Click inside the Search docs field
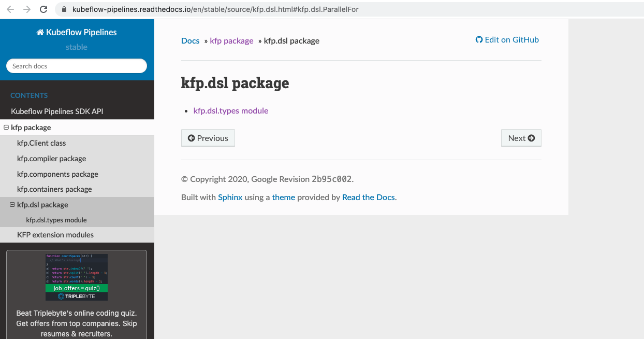 (x=76, y=66)
